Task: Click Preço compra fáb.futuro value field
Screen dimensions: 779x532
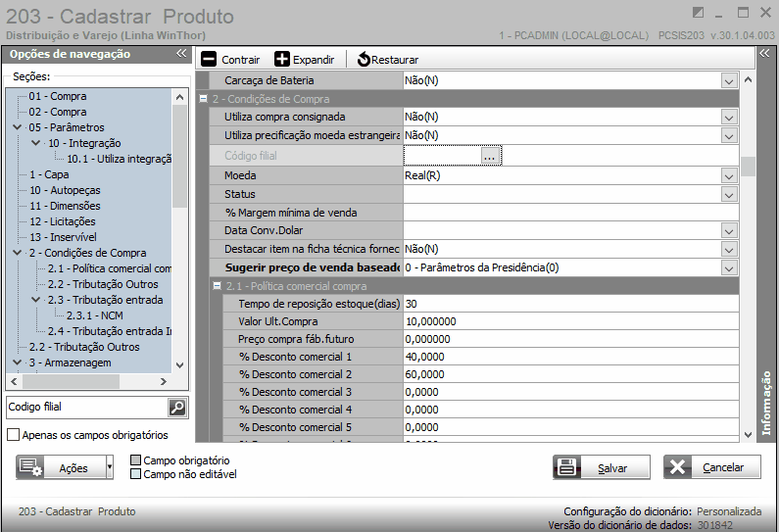Action: coord(570,339)
